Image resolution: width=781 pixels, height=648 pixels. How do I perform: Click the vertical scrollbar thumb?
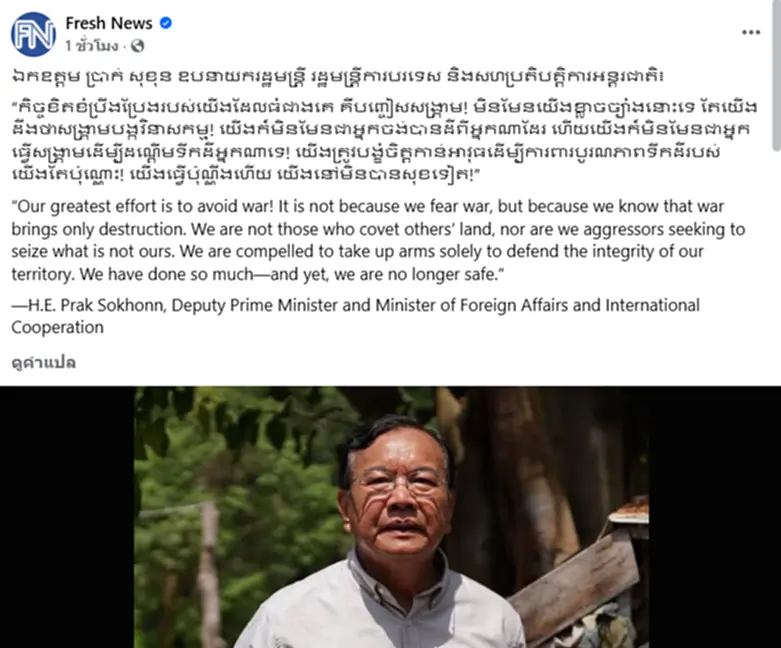[776, 75]
